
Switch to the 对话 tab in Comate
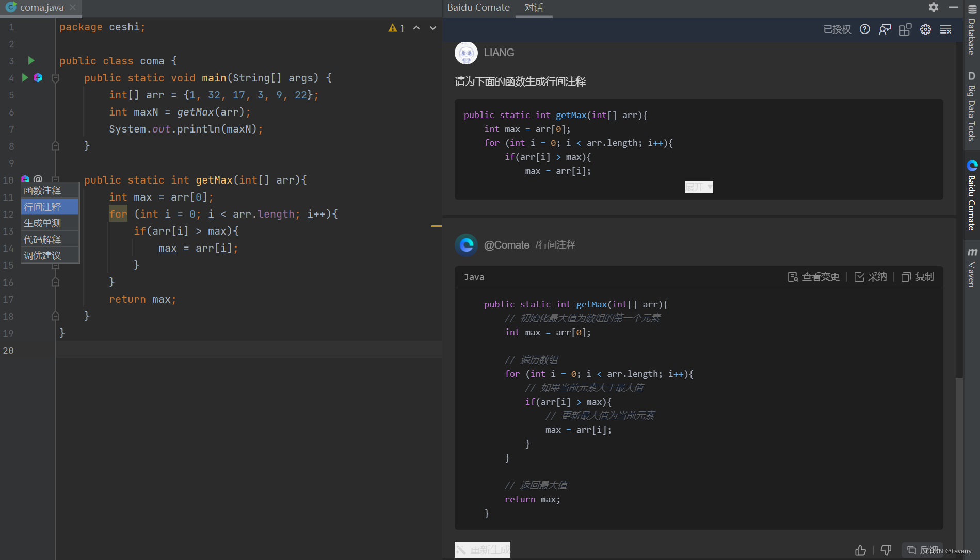[534, 8]
